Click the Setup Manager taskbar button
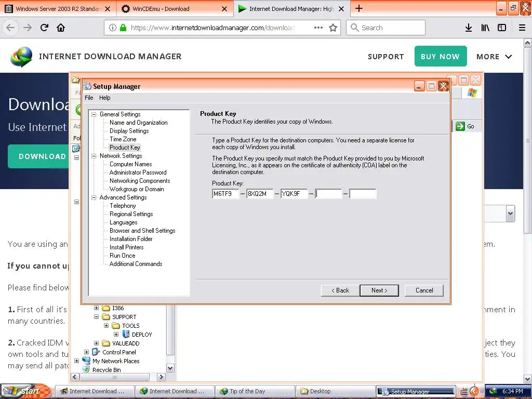 [x=416, y=392]
